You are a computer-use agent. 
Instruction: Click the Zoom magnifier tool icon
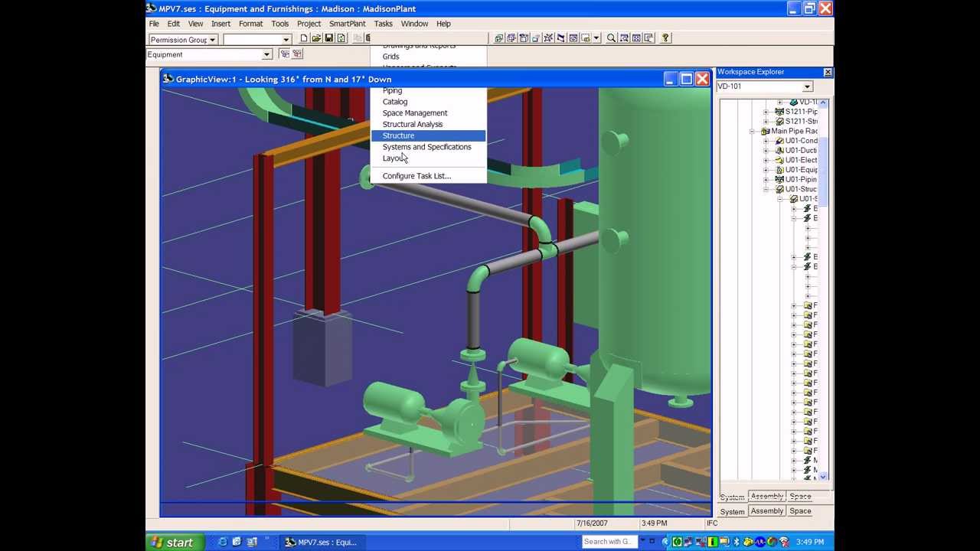(610, 38)
